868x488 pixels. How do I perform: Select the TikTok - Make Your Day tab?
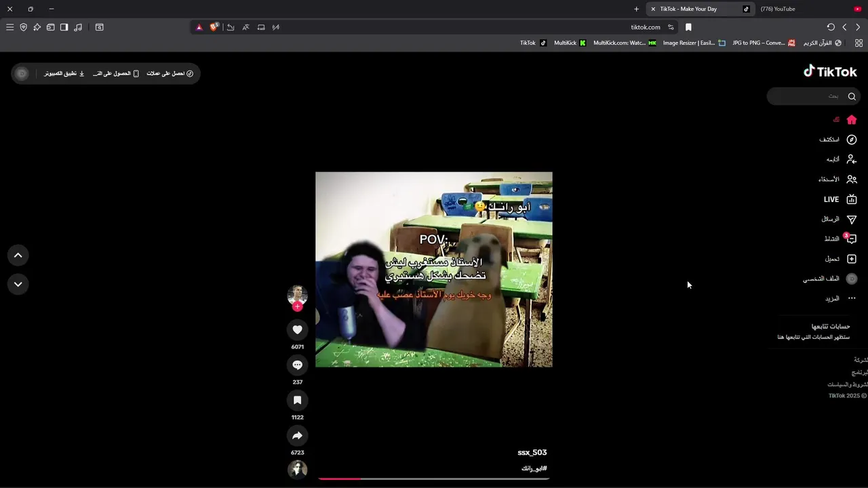point(701,9)
